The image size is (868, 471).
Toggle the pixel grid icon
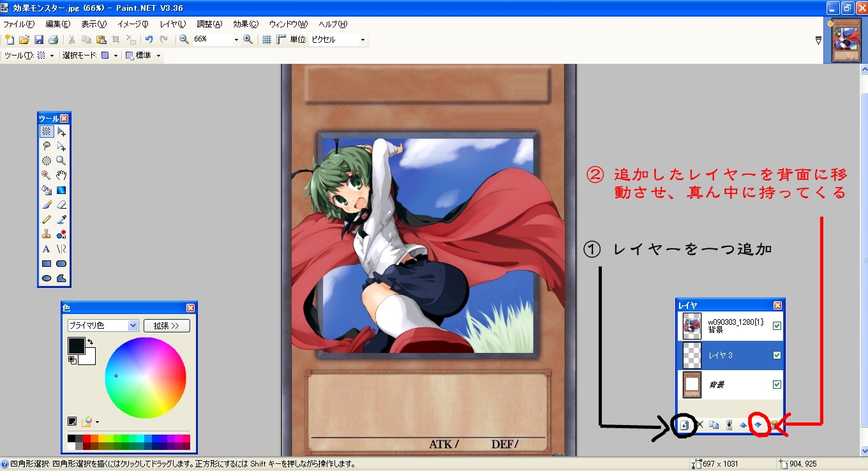[x=267, y=40]
